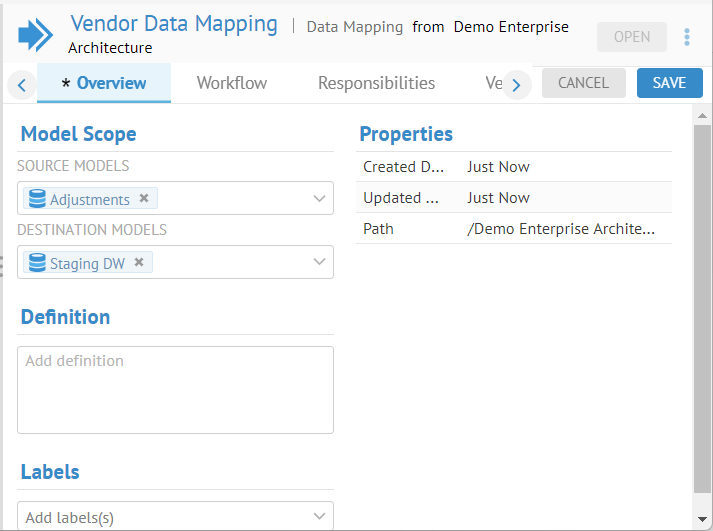
Task: Switch to the Workflow tab
Action: 231,83
